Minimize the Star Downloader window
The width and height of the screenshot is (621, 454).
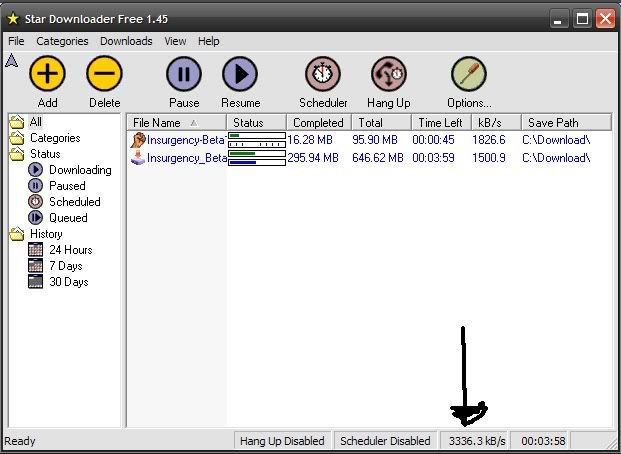coord(558,19)
